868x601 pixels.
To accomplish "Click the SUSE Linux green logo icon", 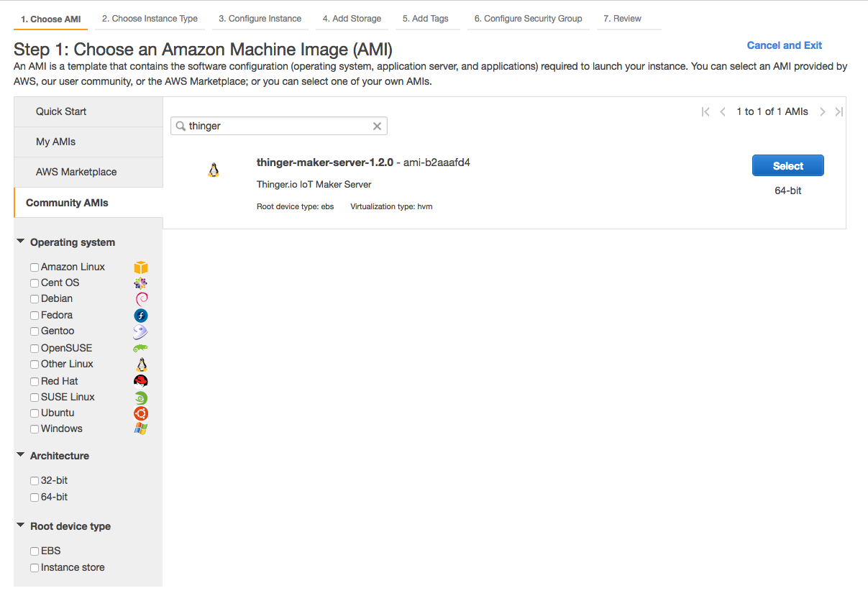I will (141, 398).
